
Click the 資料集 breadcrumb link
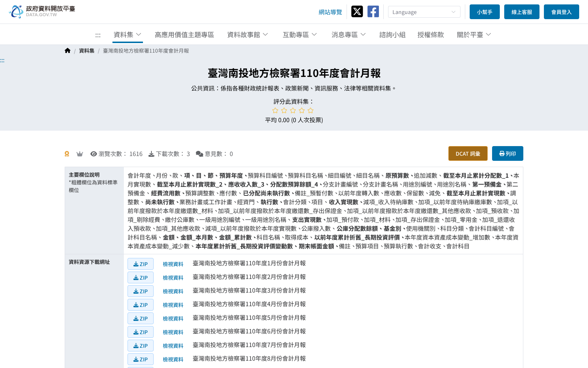87,51
